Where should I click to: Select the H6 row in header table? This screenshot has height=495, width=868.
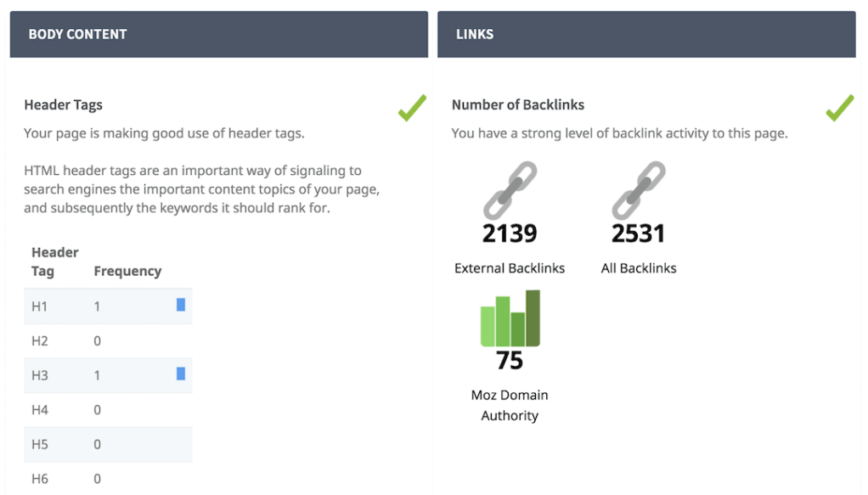tap(108, 479)
